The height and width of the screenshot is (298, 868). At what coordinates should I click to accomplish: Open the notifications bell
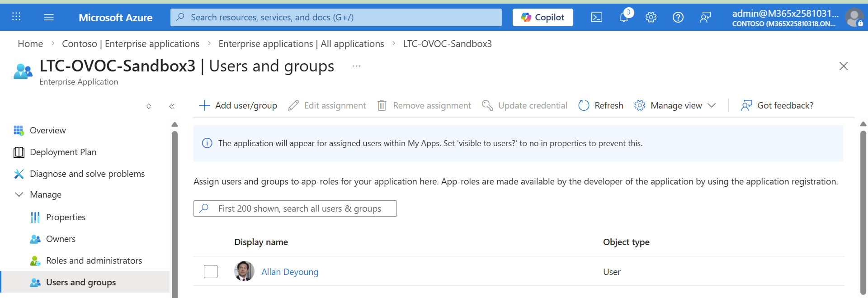click(624, 17)
